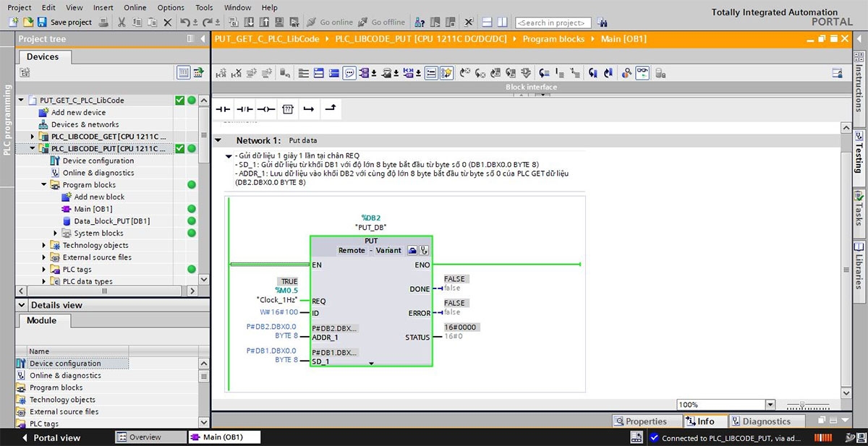868x446 pixels.
Task: Collapse the Details view panel
Action: pos(23,305)
